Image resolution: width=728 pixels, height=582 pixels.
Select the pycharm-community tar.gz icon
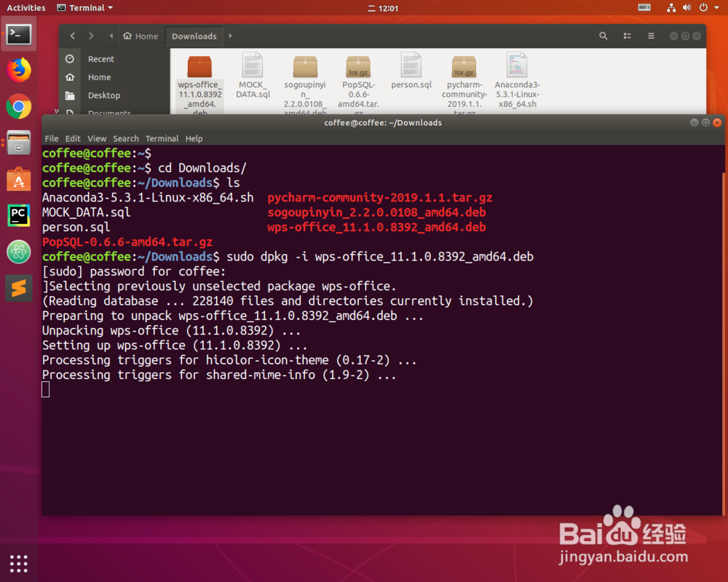[464, 66]
